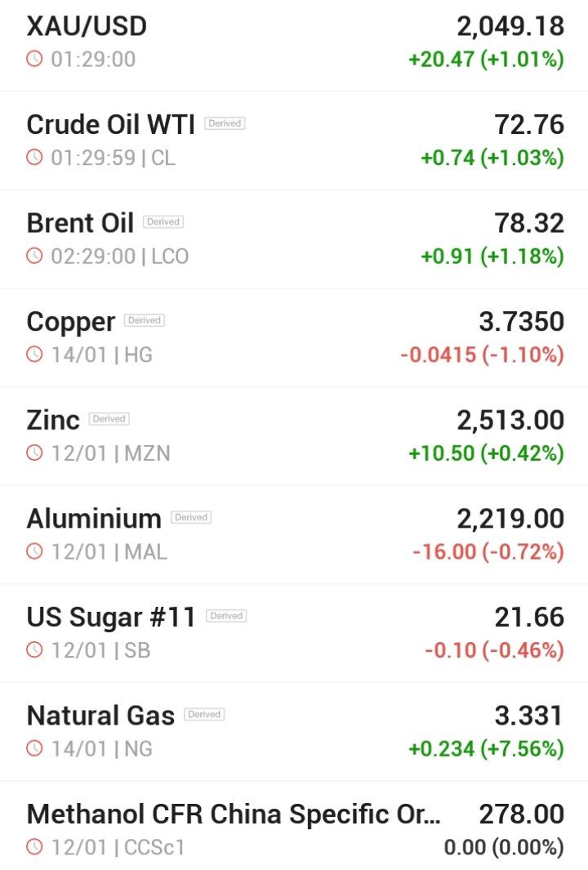Click the Derived tag beside Copper
588x870 pixels.
pos(145,320)
